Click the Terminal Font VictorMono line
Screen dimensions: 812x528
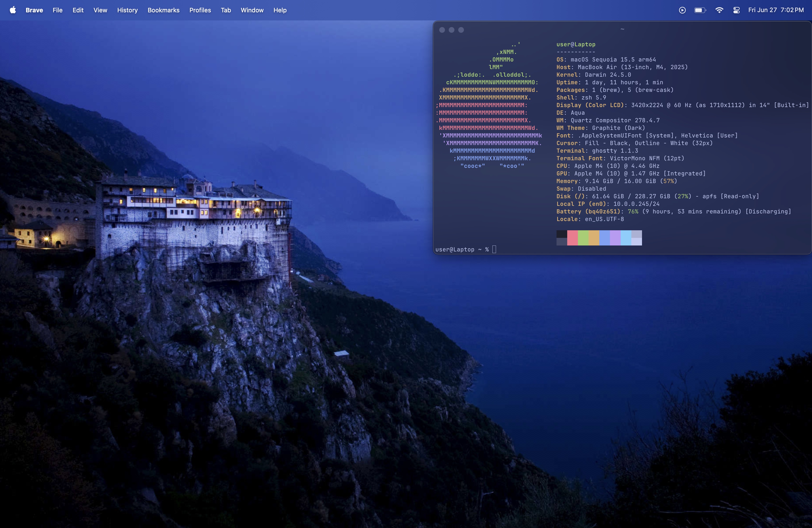coord(620,158)
